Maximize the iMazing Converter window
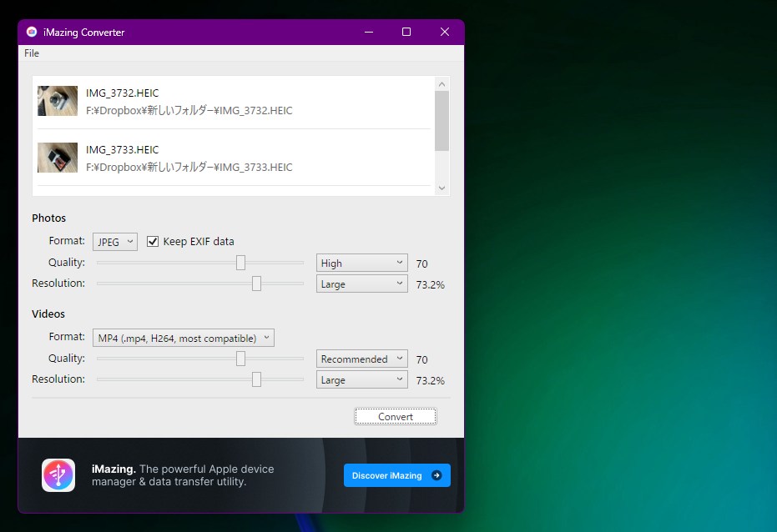The height and width of the screenshot is (532, 777). (x=406, y=33)
